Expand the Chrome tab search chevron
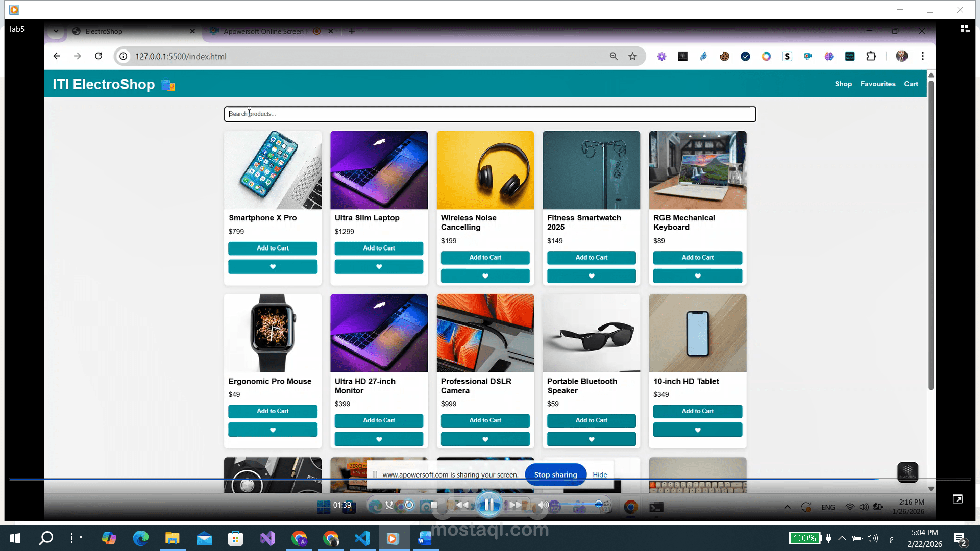980x551 pixels. (56, 31)
